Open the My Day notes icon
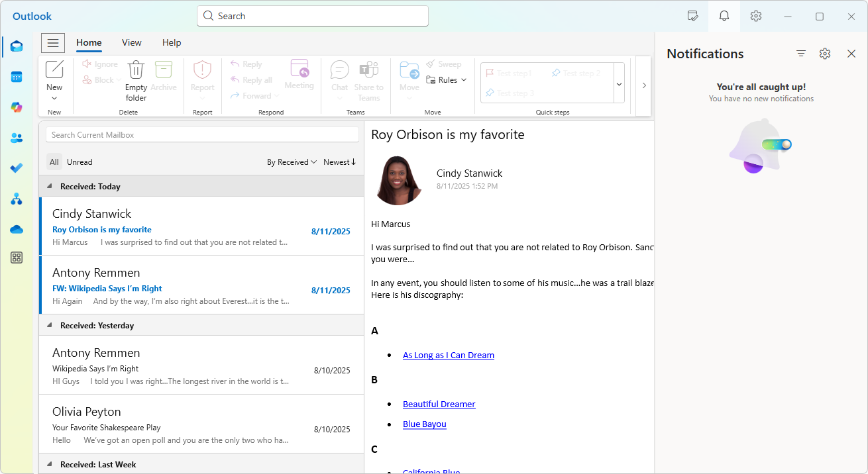The image size is (868, 474). 692,16
